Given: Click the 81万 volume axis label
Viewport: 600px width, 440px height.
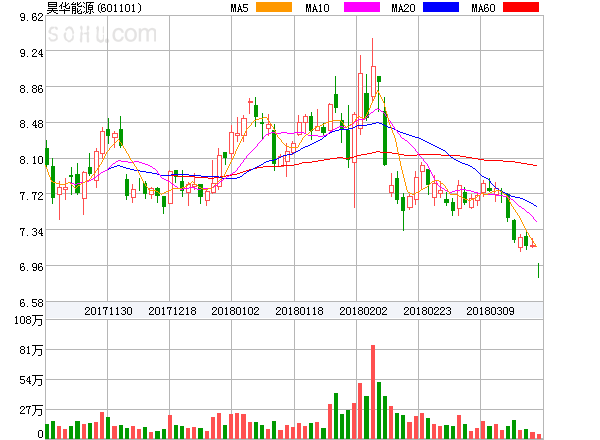Looking at the screenshot, I should tap(31, 350).
